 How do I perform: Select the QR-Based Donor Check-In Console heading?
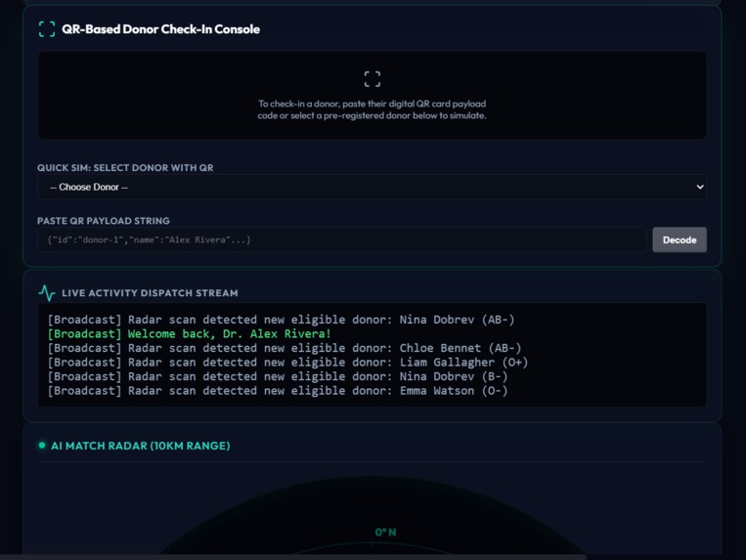pos(160,29)
